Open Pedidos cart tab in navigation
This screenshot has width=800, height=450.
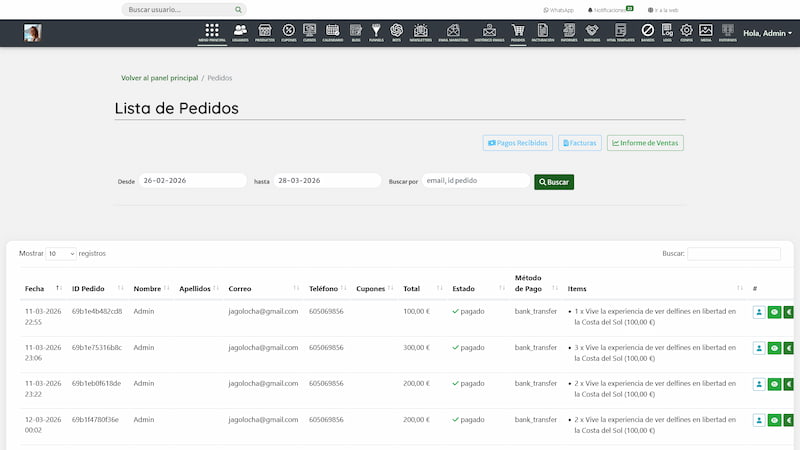pyautogui.click(x=517, y=32)
